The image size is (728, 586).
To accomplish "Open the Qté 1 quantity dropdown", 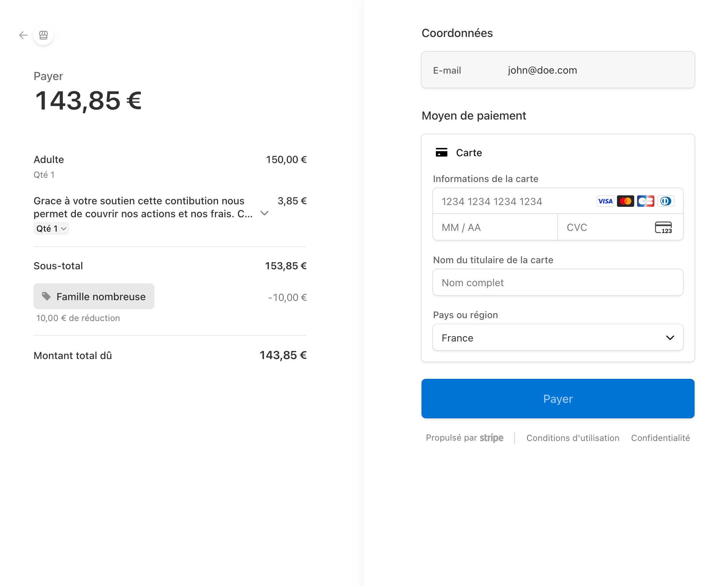I will coord(51,228).
